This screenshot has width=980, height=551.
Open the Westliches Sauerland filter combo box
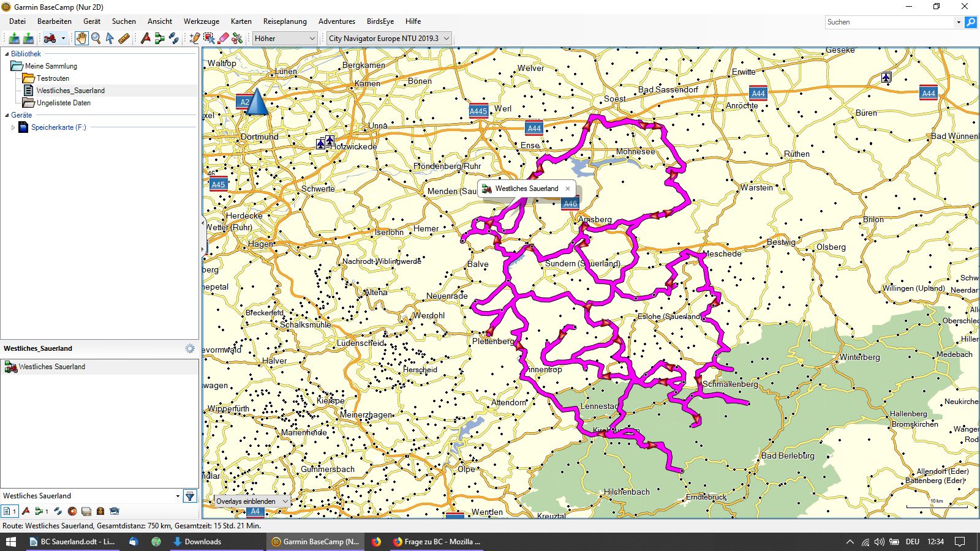[91, 496]
